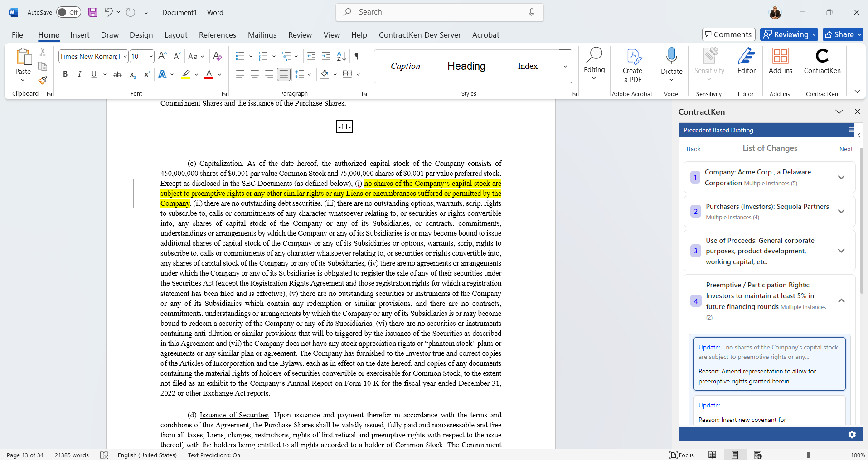Align text left
Viewport: 868px width, 460px height.
[x=240, y=74]
